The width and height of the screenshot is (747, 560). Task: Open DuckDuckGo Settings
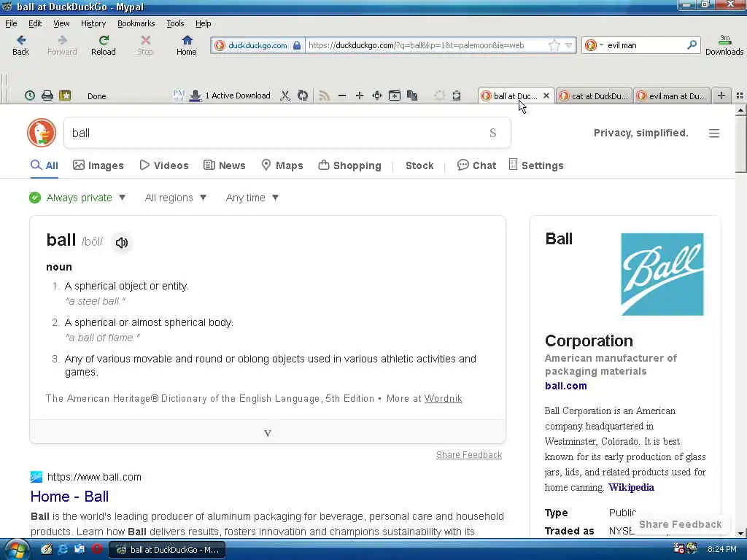536,166
